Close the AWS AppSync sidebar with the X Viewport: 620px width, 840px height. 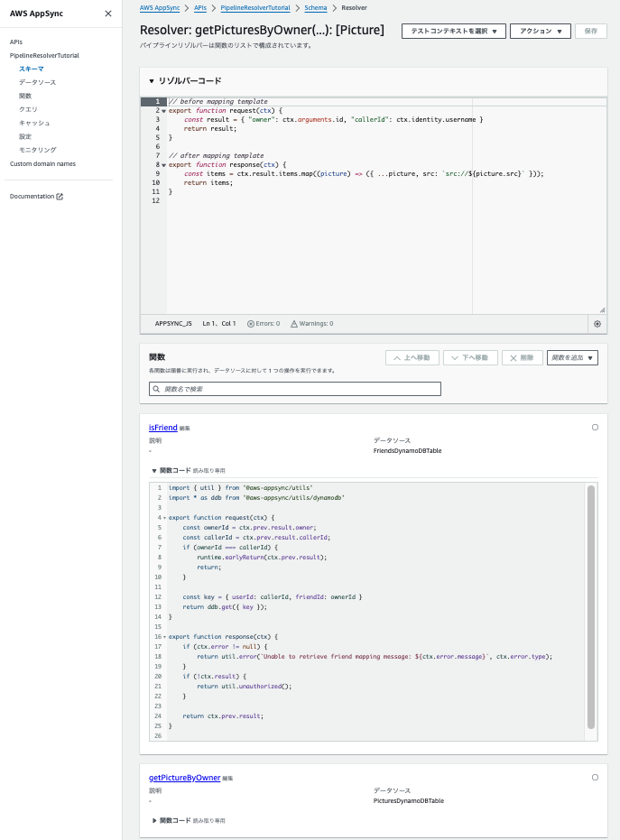click(x=107, y=14)
